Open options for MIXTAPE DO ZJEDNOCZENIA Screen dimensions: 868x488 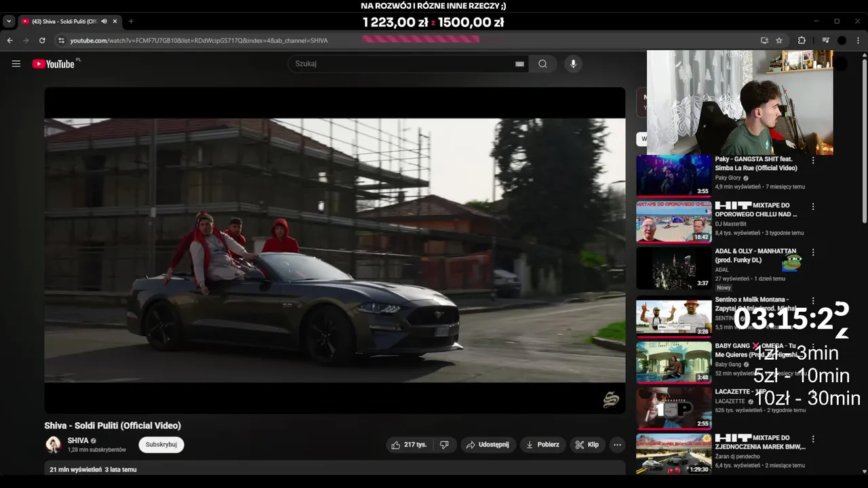(x=813, y=439)
